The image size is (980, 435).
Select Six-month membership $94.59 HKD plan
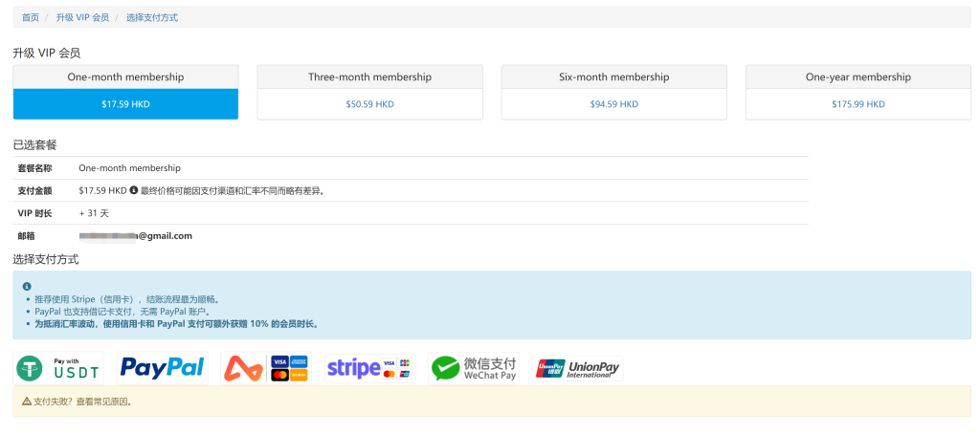[x=614, y=104]
